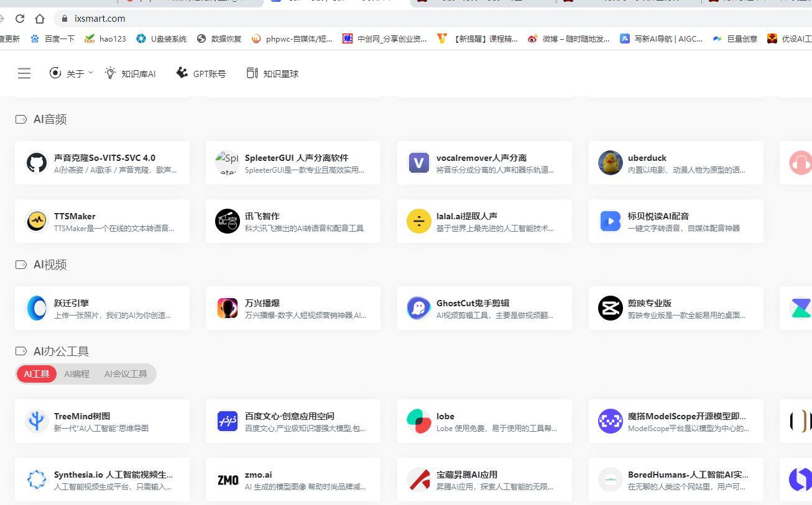
Task: Open 讯飞智作 via its circular icon
Action: [x=228, y=221]
